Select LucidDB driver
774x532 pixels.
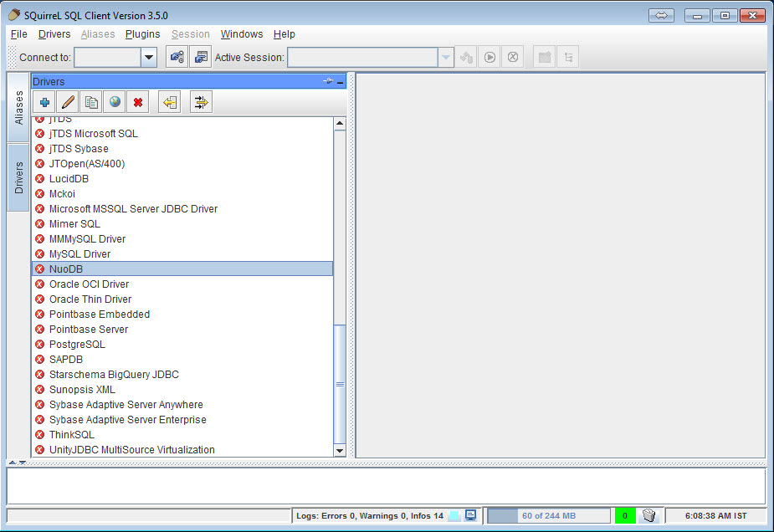click(x=182, y=179)
